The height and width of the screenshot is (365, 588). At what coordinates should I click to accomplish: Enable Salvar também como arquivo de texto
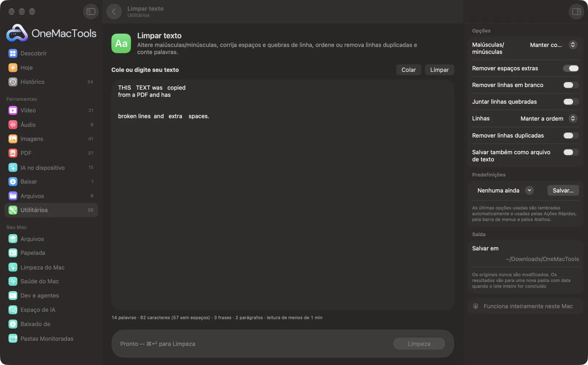pos(571,152)
